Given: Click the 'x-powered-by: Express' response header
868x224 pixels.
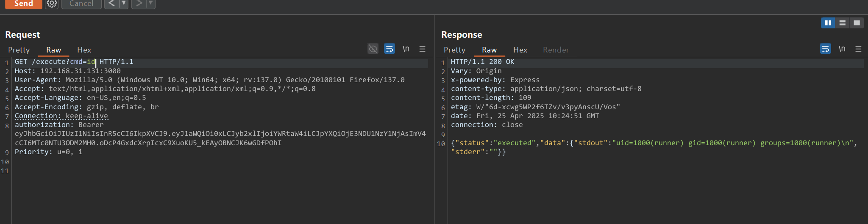Looking at the screenshot, I should [x=495, y=80].
